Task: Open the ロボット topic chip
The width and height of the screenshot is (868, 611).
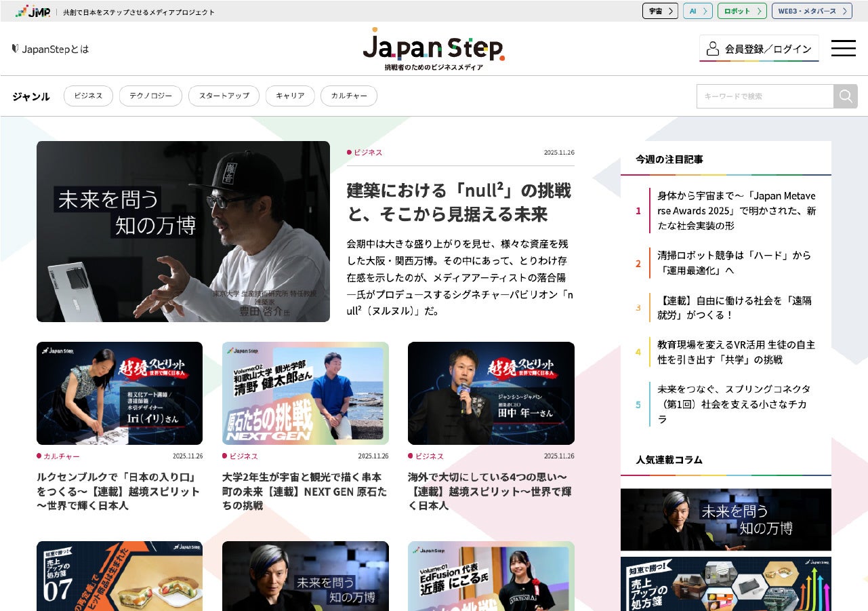Action: 742,11
